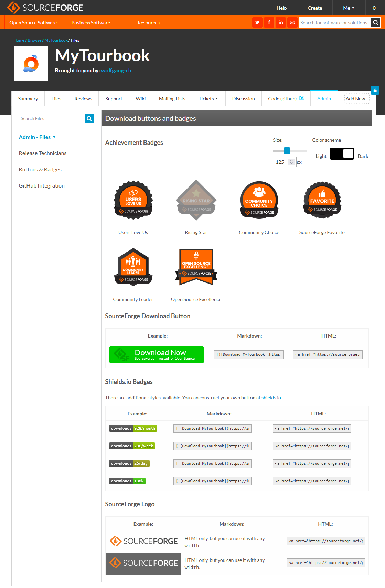385x588 pixels.
Task: Select the Community Leader badge
Action: tap(133, 267)
